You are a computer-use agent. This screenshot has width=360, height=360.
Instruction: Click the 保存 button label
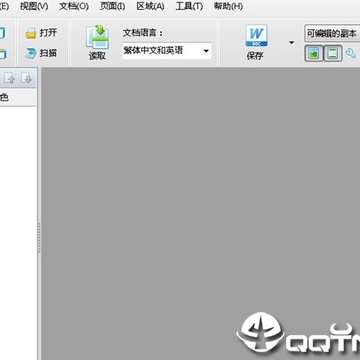click(x=255, y=56)
